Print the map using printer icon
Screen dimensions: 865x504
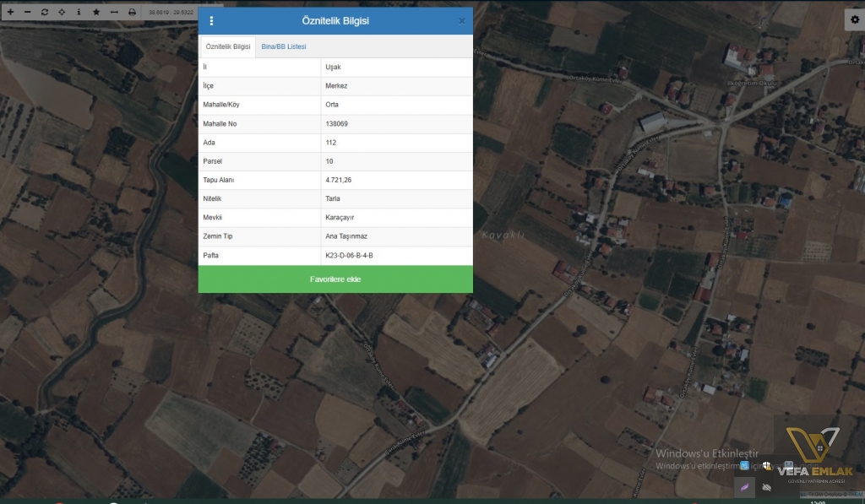pos(132,13)
